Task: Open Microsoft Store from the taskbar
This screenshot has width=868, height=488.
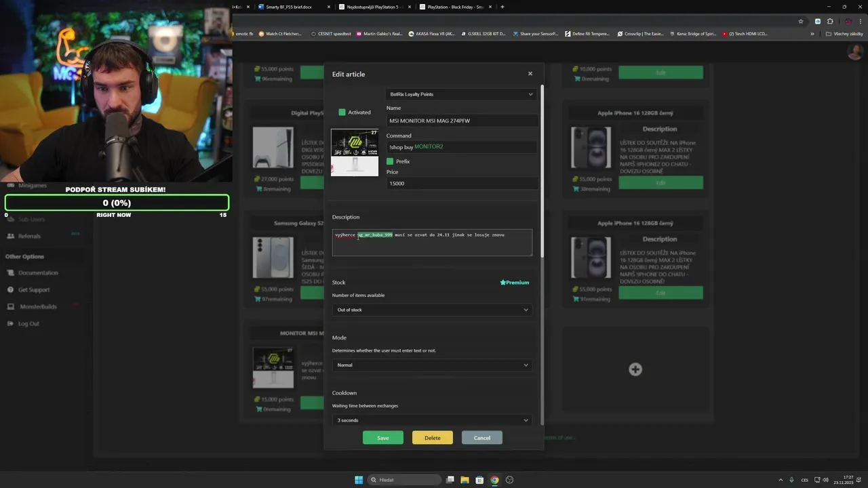Action: [x=479, y=480]
